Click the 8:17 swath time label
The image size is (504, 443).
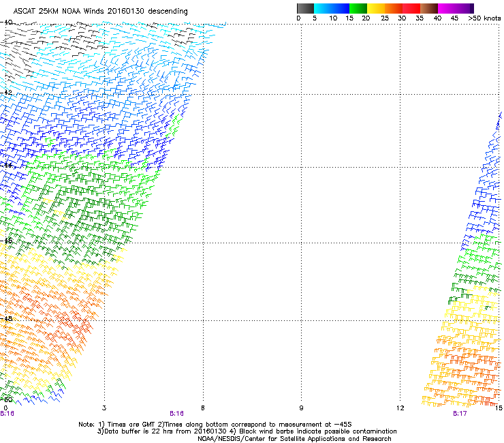pyautogui.click(x=460, y=414)
